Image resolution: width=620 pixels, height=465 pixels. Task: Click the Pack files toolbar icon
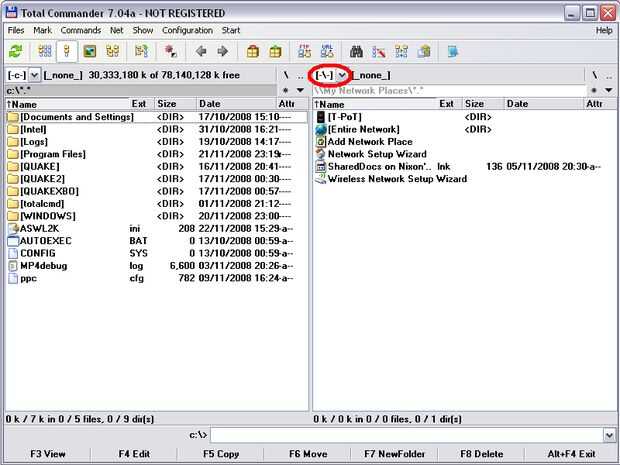tap(253, 51)
